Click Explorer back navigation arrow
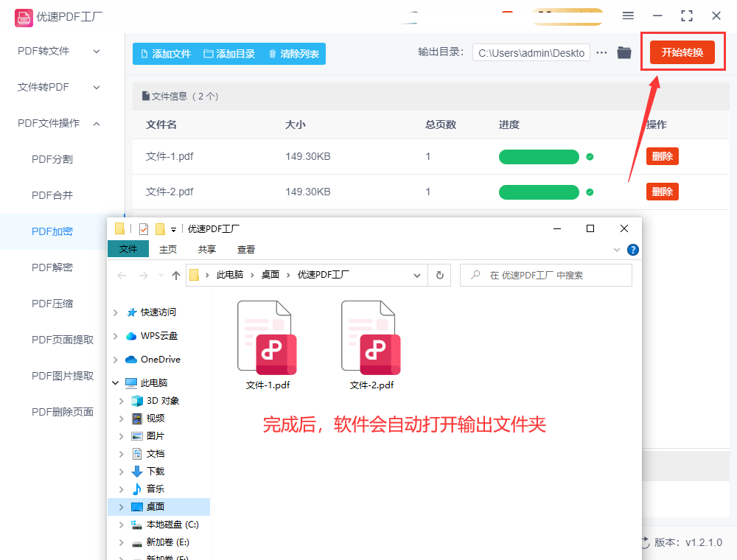This screenshot has height=560, width=737. point(122,276)
